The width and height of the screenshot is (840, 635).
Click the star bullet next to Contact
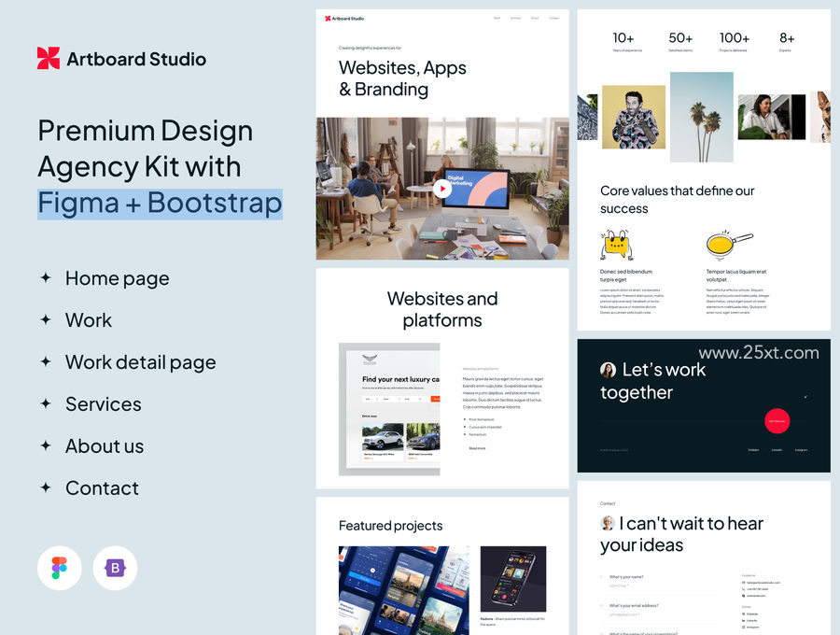point(46,487)
